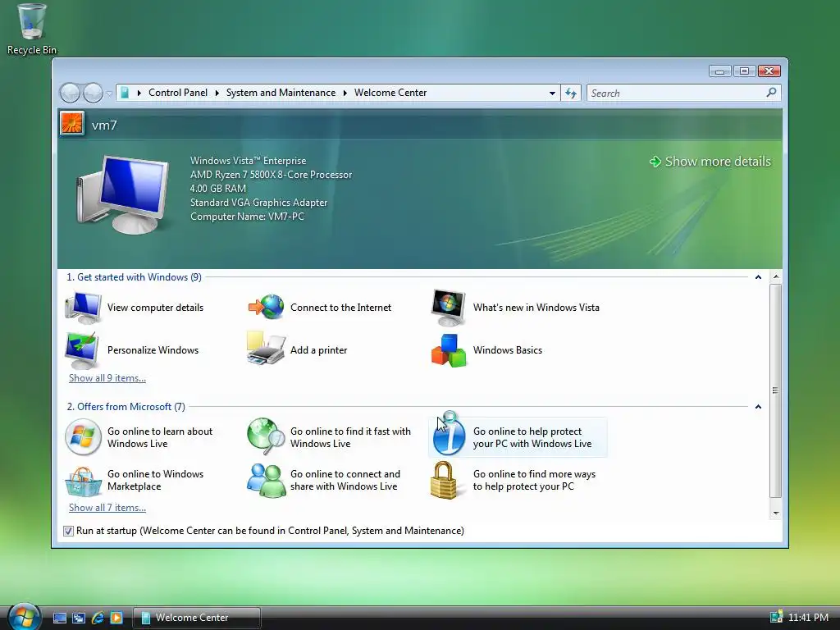This screenshot has width=840, height=630.
Task: Click Add a printer label
Action: (319, 350)
